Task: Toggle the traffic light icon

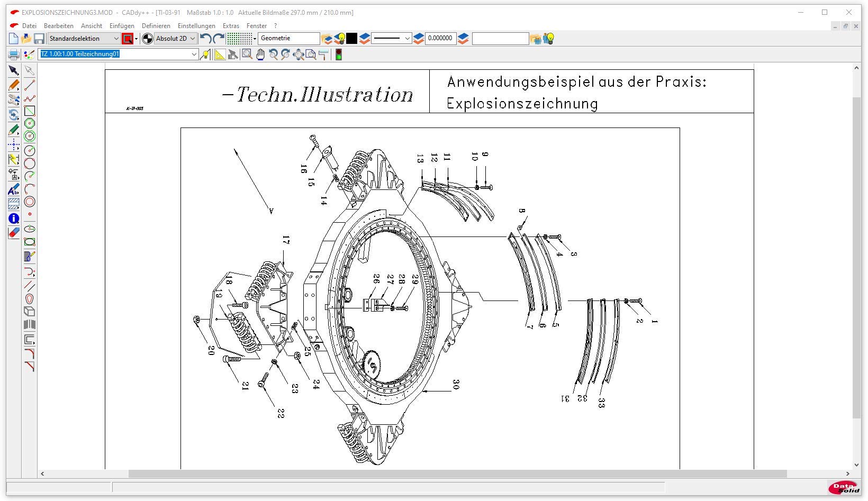Action: click(x=339, y=54)
